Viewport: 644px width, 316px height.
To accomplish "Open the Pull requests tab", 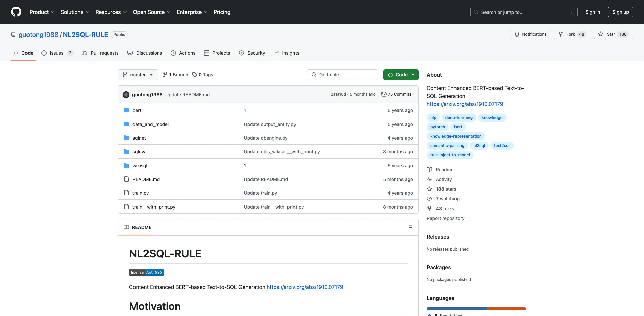I will (x=100, y=53).
